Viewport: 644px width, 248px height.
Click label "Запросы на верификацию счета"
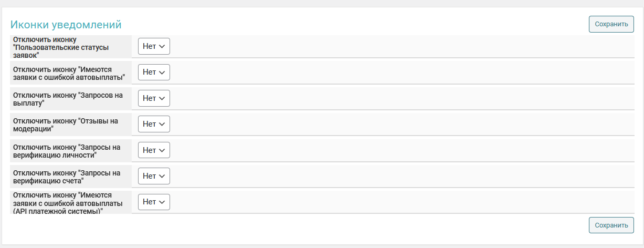tap(66, 177)
